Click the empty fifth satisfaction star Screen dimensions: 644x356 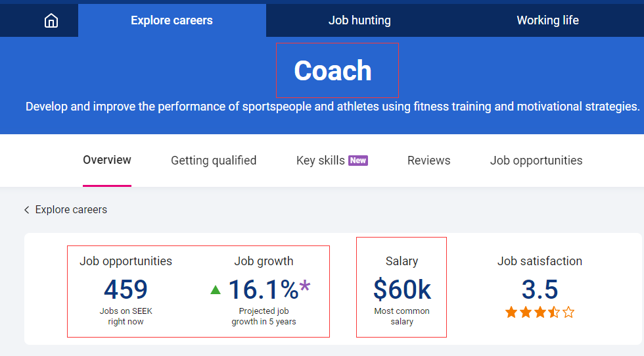(568, 312)
